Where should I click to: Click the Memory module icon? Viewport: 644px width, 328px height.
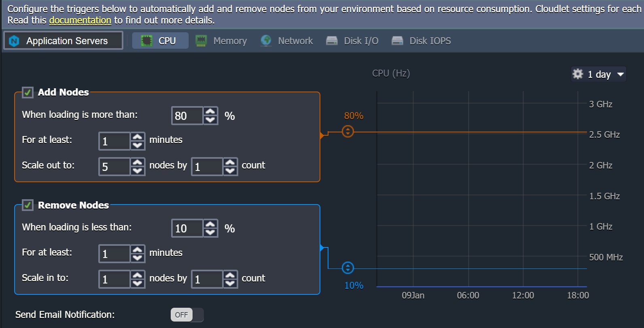(201, 40)
